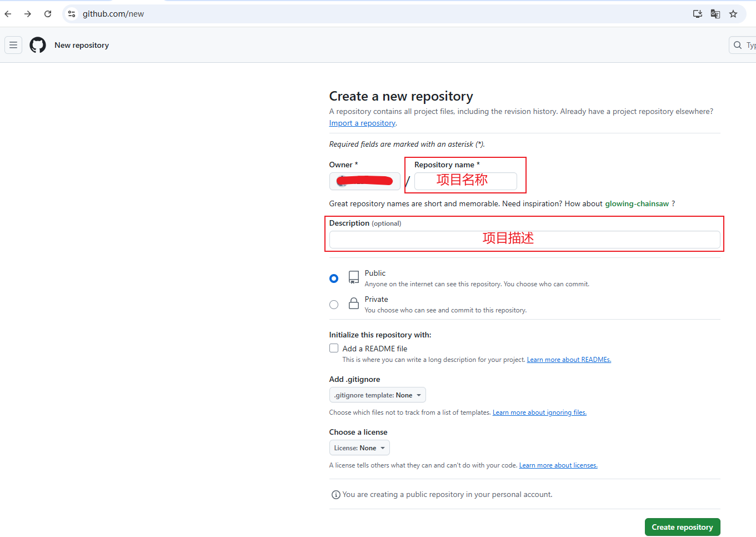The width and height of the screenshot is (756, 537).
Task: Click the Private label text
Action: click(x=377, y=299)
